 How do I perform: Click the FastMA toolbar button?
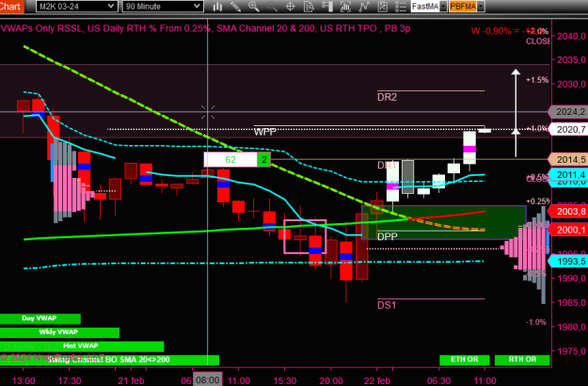(425, 7)
